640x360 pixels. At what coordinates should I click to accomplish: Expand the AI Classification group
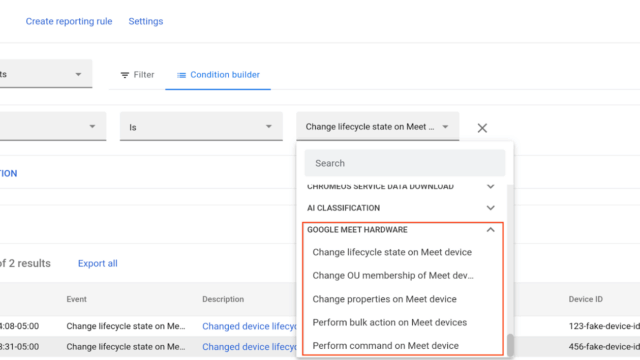pyautogui.click(x=401, y=208)
